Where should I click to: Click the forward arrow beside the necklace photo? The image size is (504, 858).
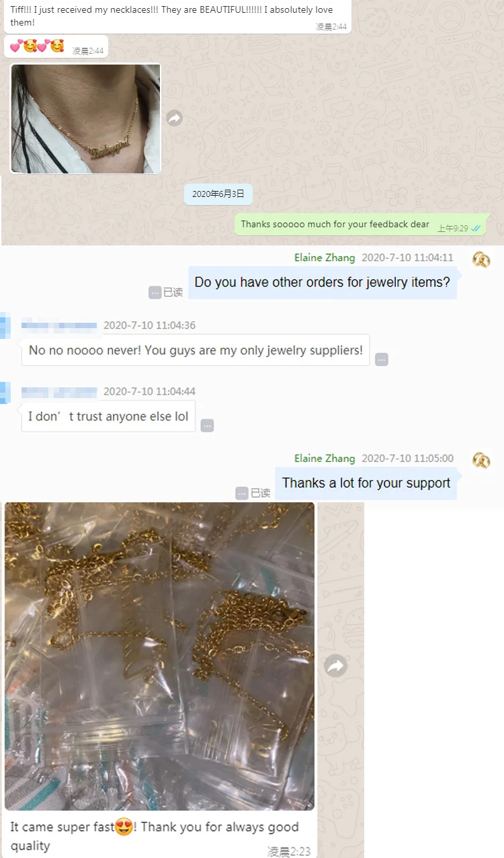point(174,118)
